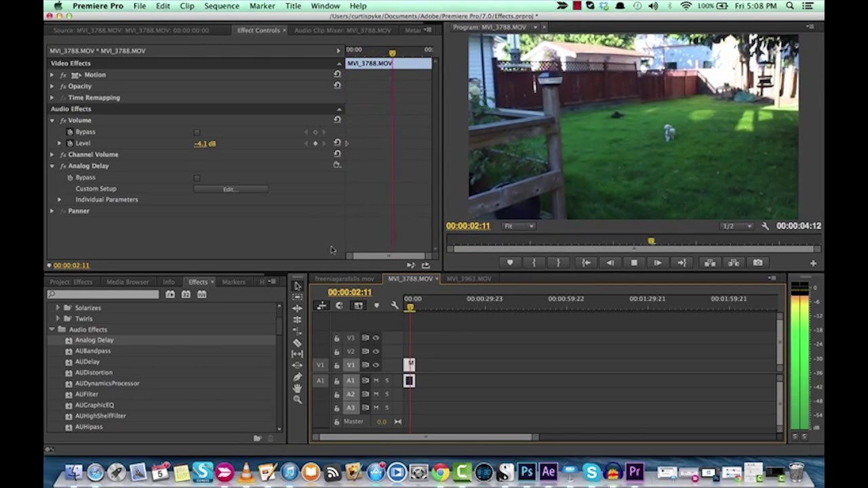The image size is (868, 488).
Task: Toggle animation stopwatch for Level
Action: pos(70,143)
